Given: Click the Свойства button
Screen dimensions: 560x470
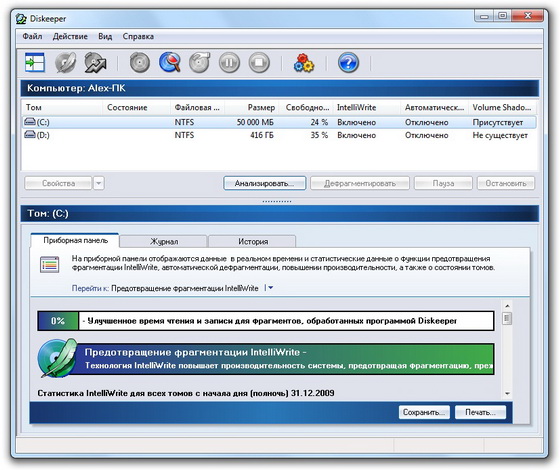Looking at the screenshot, I should (58, 184).
